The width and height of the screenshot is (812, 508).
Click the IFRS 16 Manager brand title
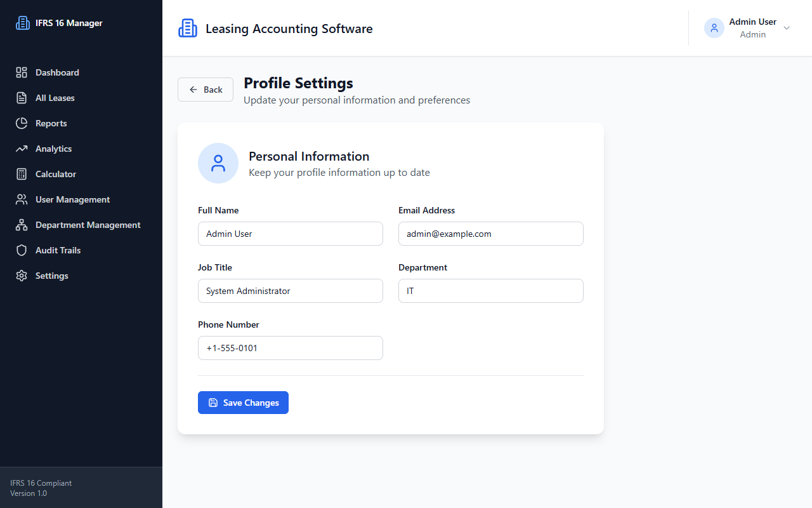69,23
